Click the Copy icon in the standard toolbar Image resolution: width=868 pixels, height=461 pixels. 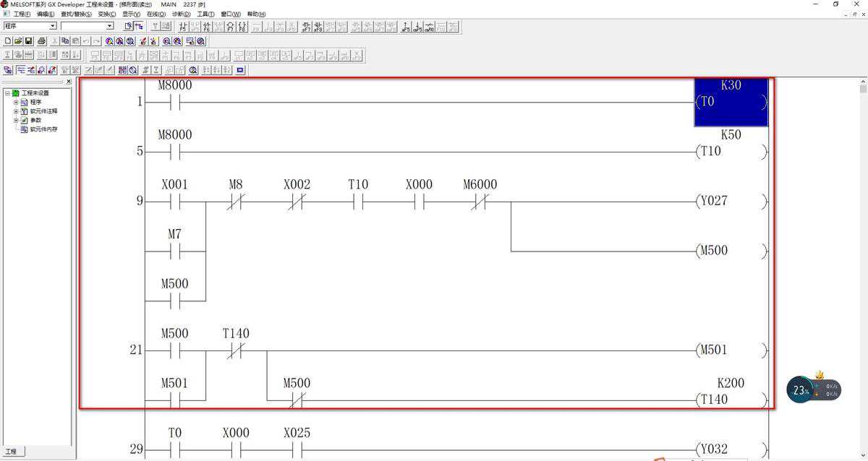coord(65,41)
